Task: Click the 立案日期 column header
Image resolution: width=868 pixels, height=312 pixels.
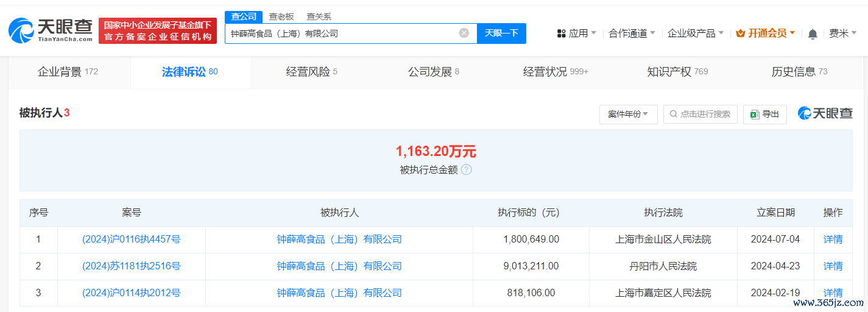Action: [x=775, y=213]
